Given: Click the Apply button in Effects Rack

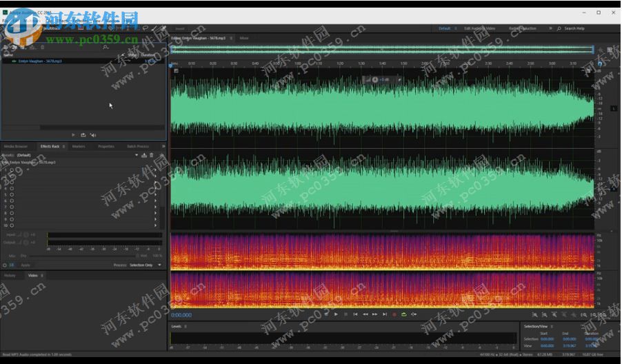Looking at the screenshot, I should tap(26, 265).
